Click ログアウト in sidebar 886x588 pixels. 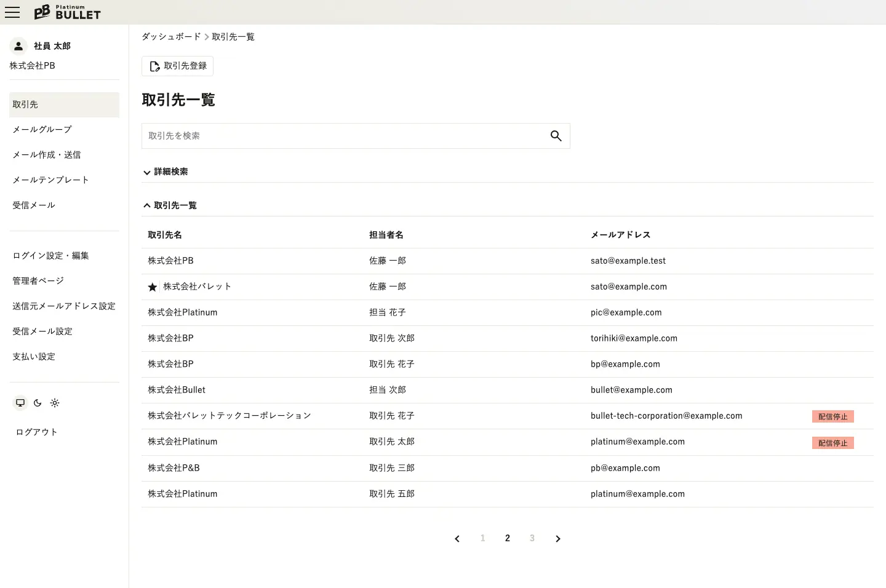37,432
